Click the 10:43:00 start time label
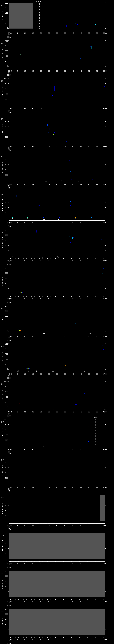Screen dimensions: 114x644 coord(9,260)
